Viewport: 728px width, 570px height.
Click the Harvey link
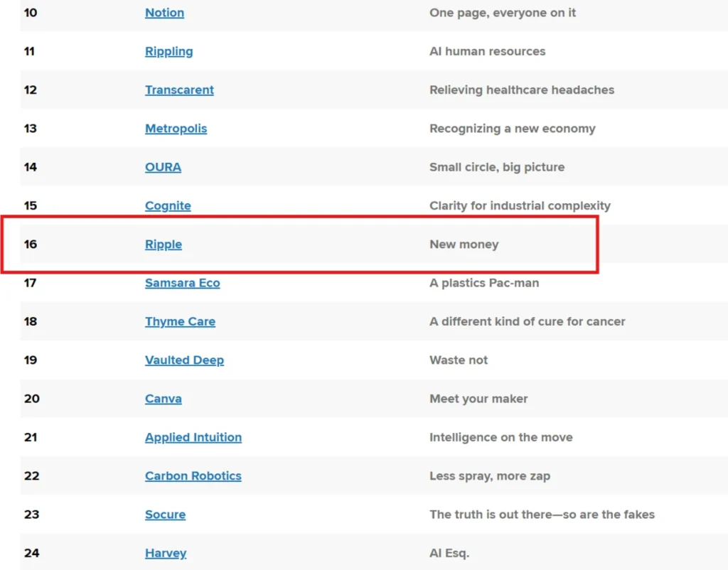coord(166,553)
